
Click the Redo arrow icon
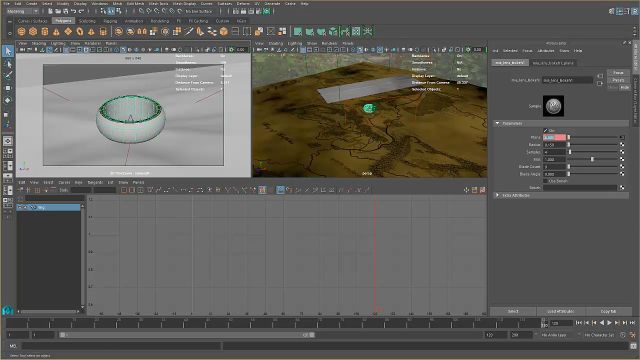(x=81, y=11)
